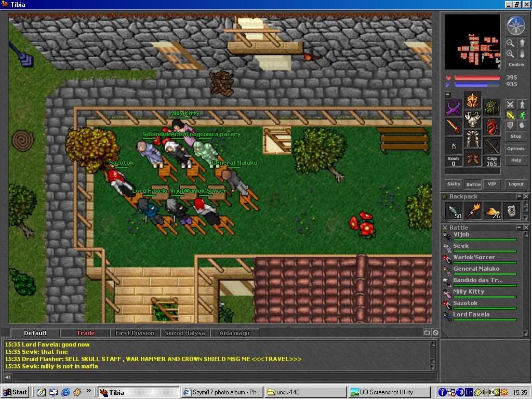Minimize the Battle list panel
The width and height of the screenshot is (532, 399).
point(519,228)
